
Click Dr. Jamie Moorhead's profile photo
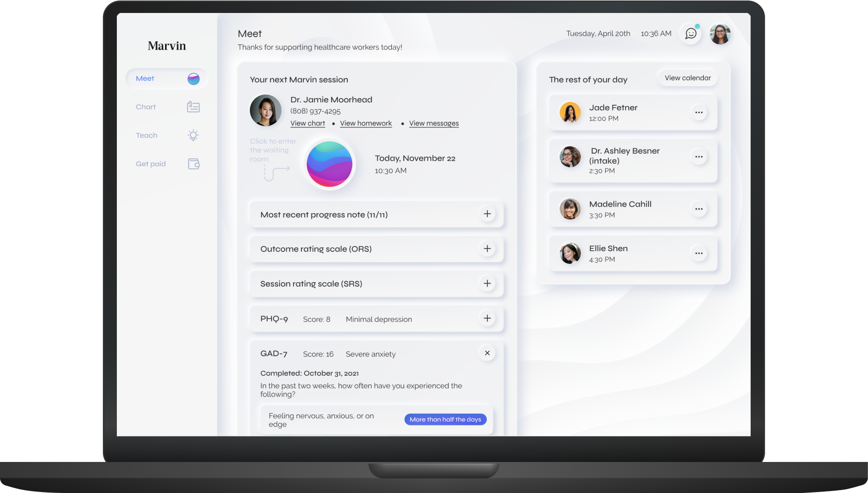click(x=266, y=111)
